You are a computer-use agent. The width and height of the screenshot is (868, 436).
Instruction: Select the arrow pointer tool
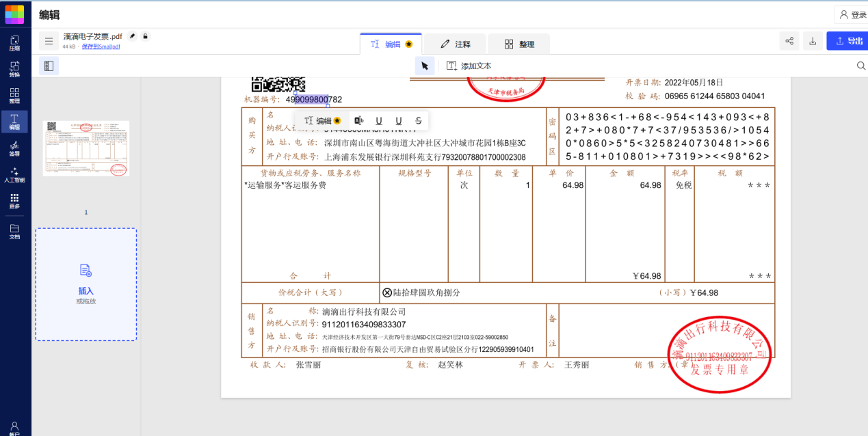pos(425,66)
